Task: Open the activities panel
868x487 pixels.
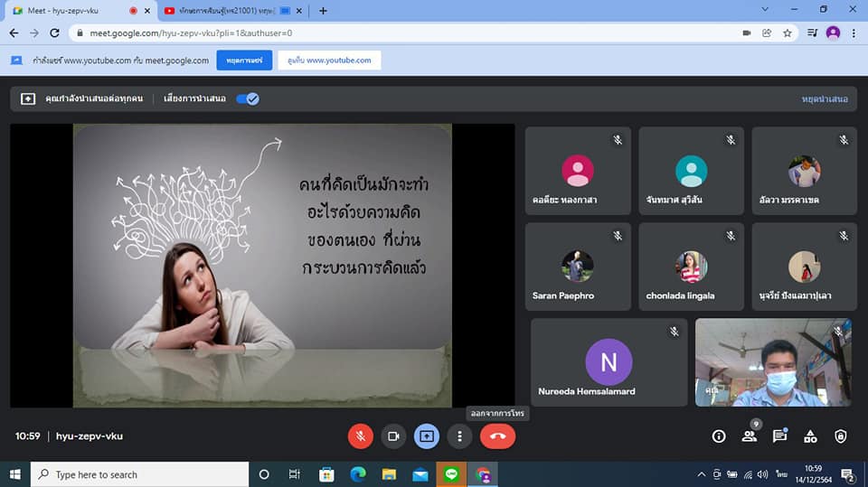Action: click(x=810, y=436)
